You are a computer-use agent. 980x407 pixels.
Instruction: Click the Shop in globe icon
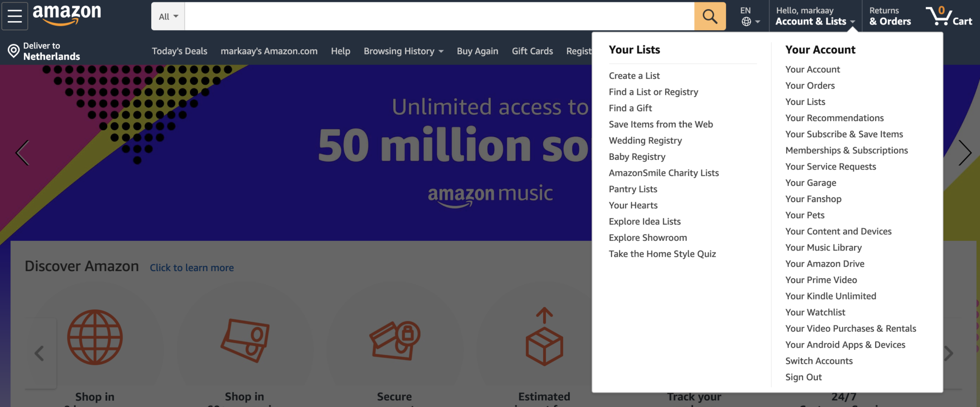point(95,337)
